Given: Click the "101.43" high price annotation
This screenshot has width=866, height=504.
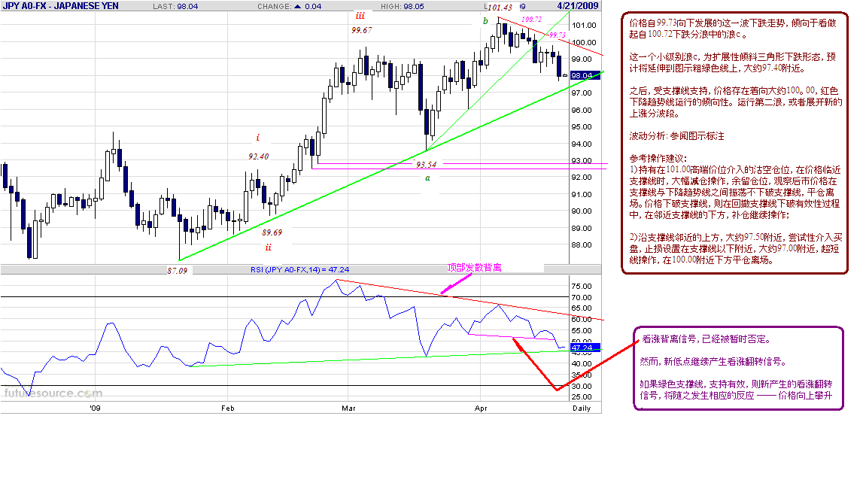Looking at the screenshot, I should [500, 8].
